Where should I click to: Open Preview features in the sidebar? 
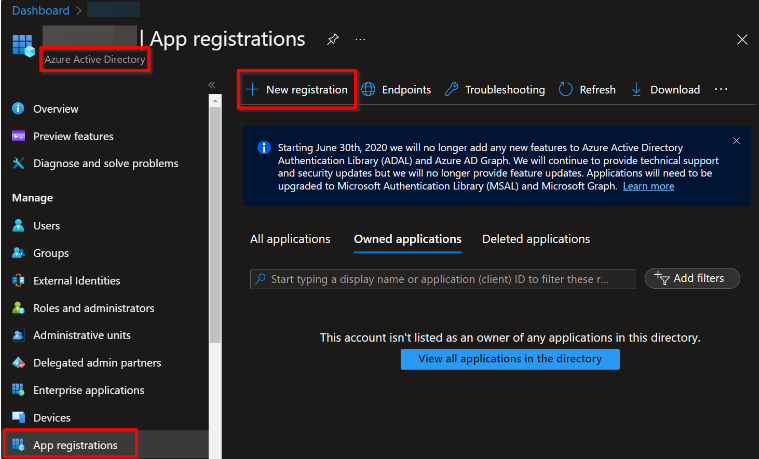pyautogui.click(x=73, y=137)
